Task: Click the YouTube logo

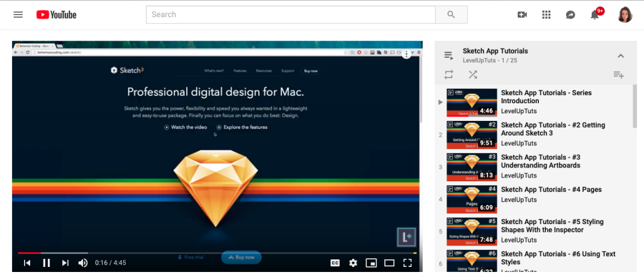Action: [56, 15]
